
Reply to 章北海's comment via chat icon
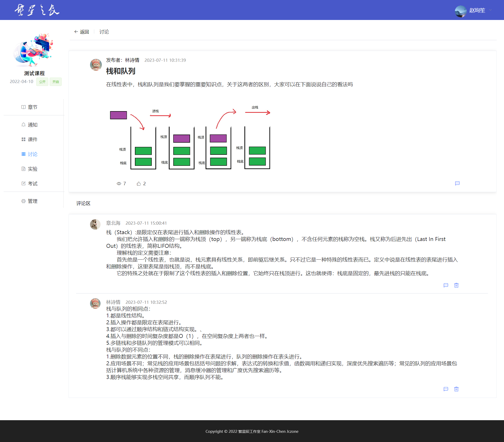click(446, 285)
